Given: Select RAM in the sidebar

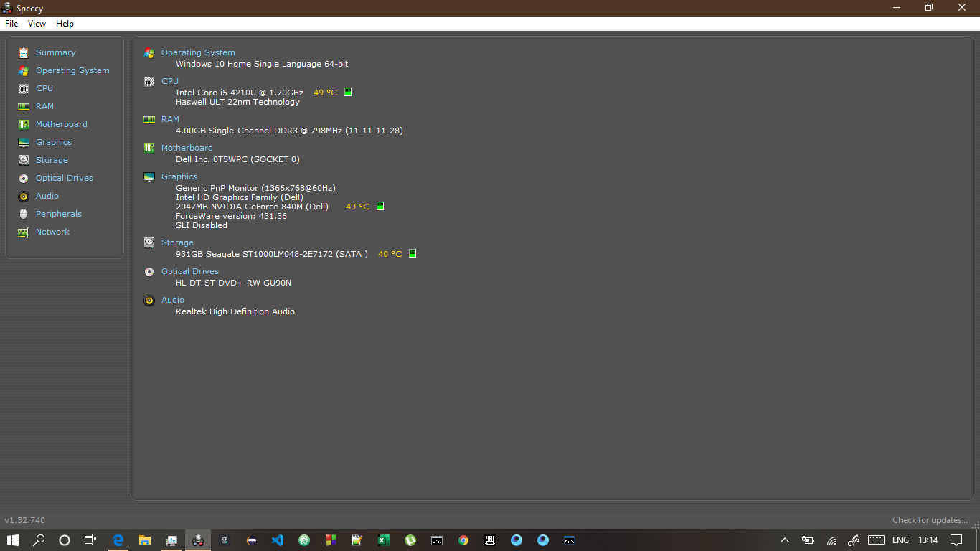Looking at the screenshot, I should pos(44,106).
